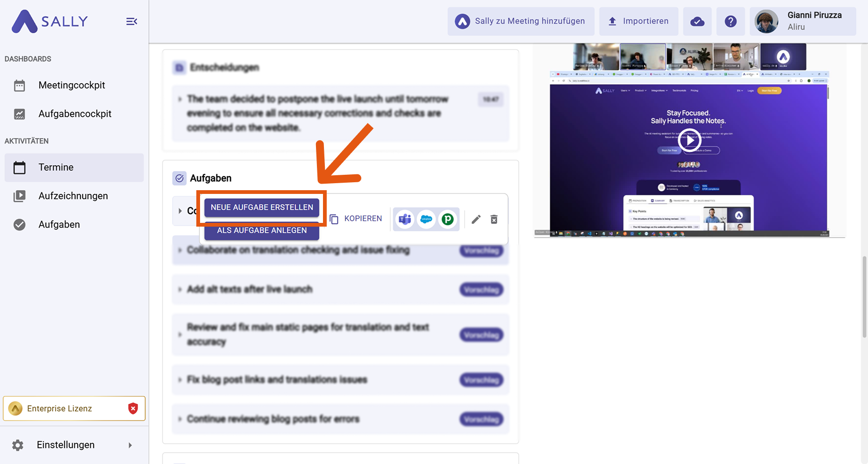Click the Aufzeichnungen recordings icon
868x464 pixels.
pyautogui.click(x=20, y=196)
